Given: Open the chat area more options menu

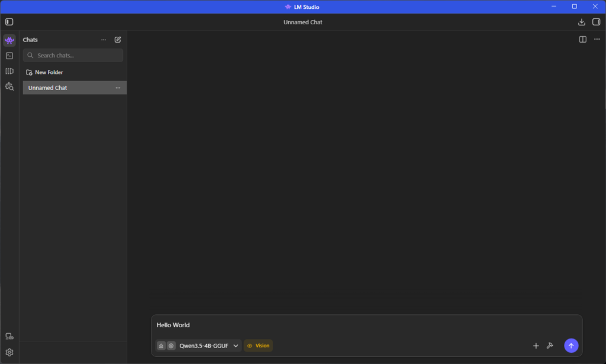Looking at the screenshot, I should point(597,40).
